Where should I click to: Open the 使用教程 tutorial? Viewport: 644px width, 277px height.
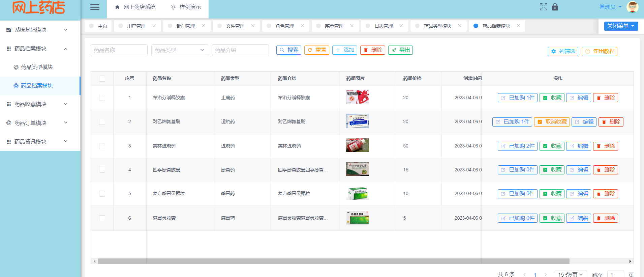click(x=600, y=51)
